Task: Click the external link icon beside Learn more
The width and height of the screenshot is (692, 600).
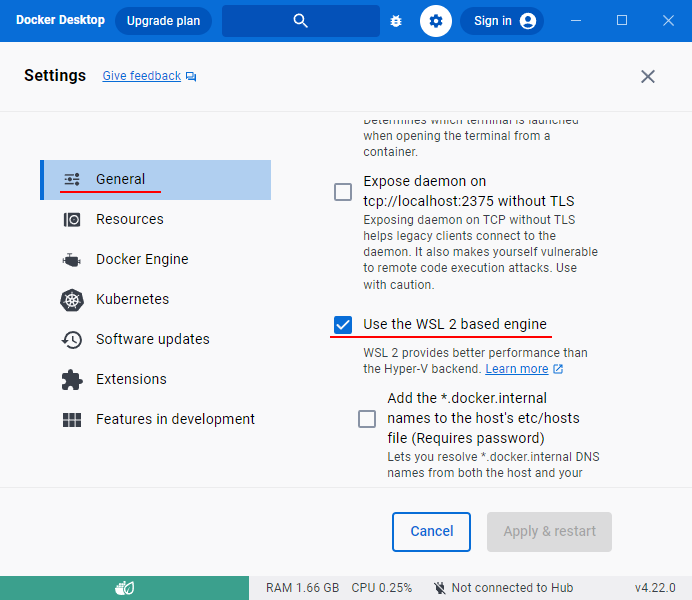Action: (558, 369)
